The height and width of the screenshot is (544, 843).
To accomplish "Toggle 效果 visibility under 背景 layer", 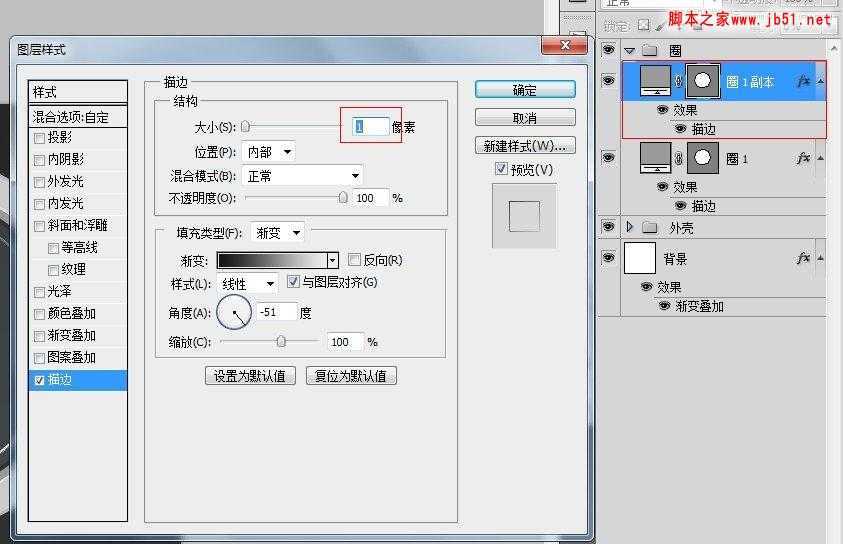I will (647, 287).
